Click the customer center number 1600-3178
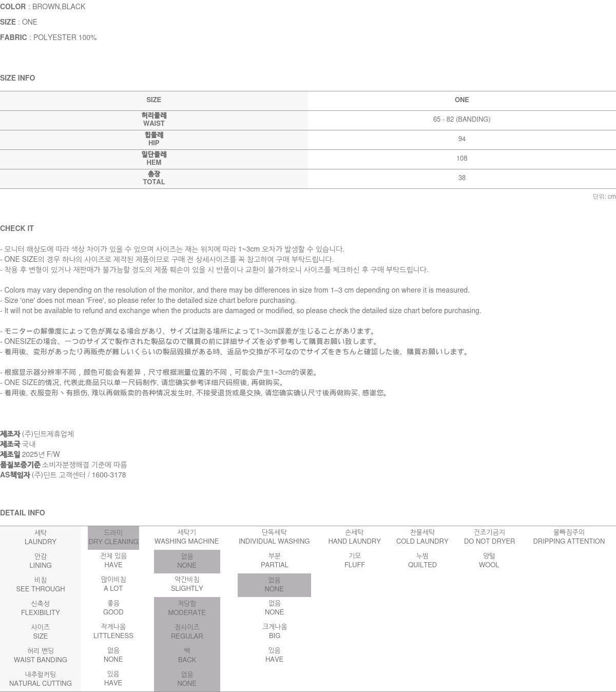616x692 pixels. (109, 475)
